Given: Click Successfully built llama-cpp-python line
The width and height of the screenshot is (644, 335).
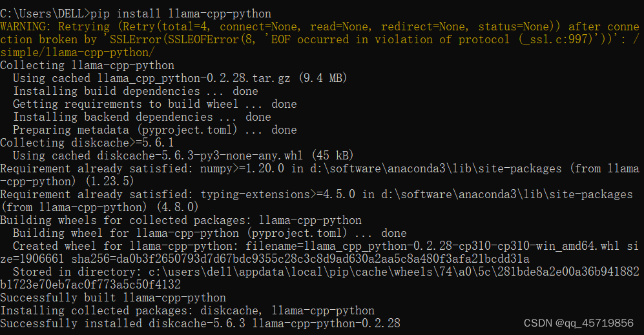Looking at the screenshot, I should [x=113, y=298].
